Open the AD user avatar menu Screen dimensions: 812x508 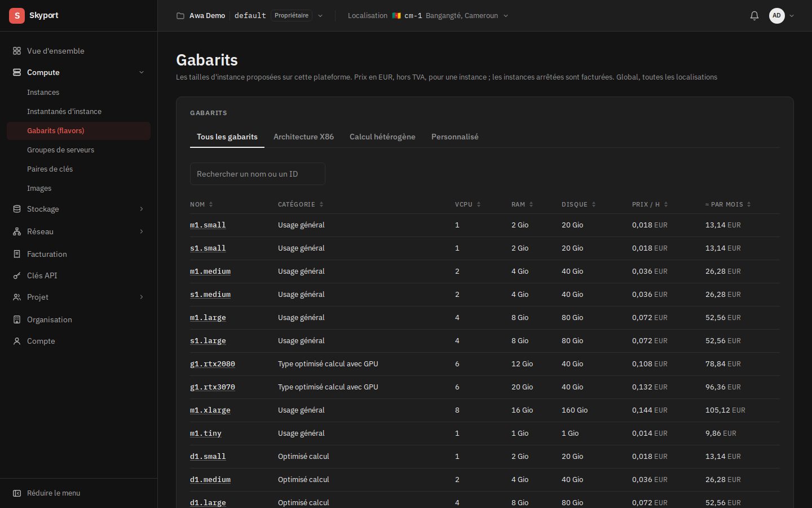click(x=782, y=16)
